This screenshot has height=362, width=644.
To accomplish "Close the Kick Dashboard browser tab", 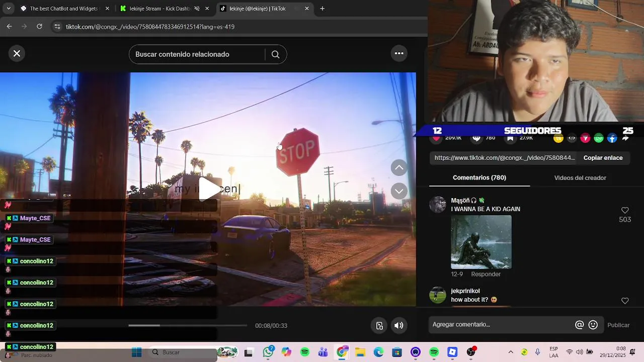I will (207, 9).
